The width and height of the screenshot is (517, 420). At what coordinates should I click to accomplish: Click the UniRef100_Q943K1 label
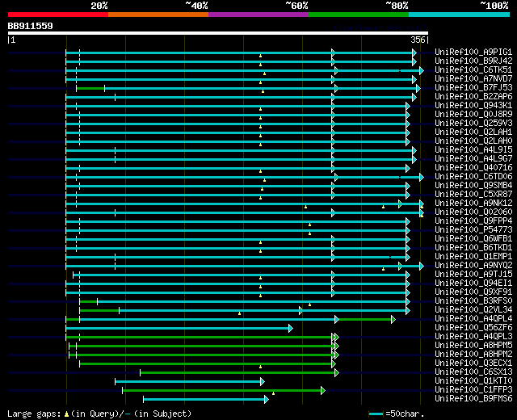coord(473,106)
